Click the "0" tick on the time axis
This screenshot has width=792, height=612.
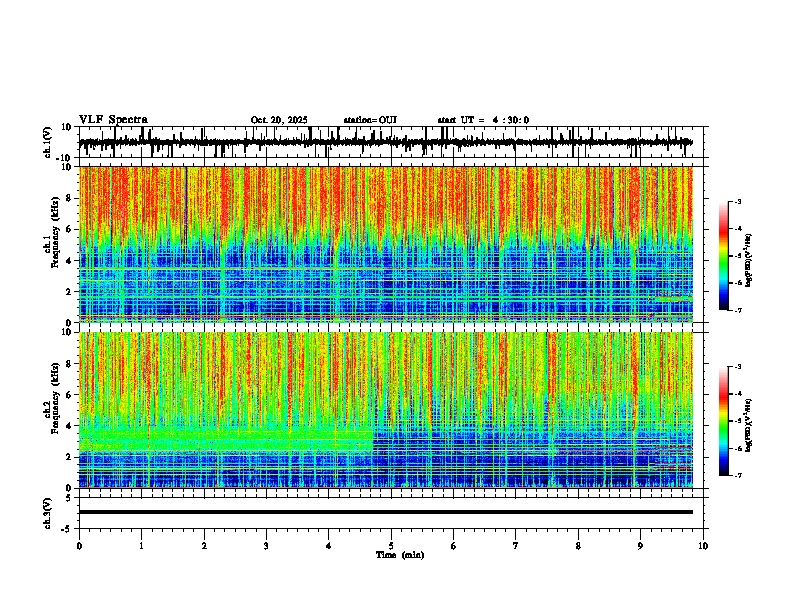(79, 546)
